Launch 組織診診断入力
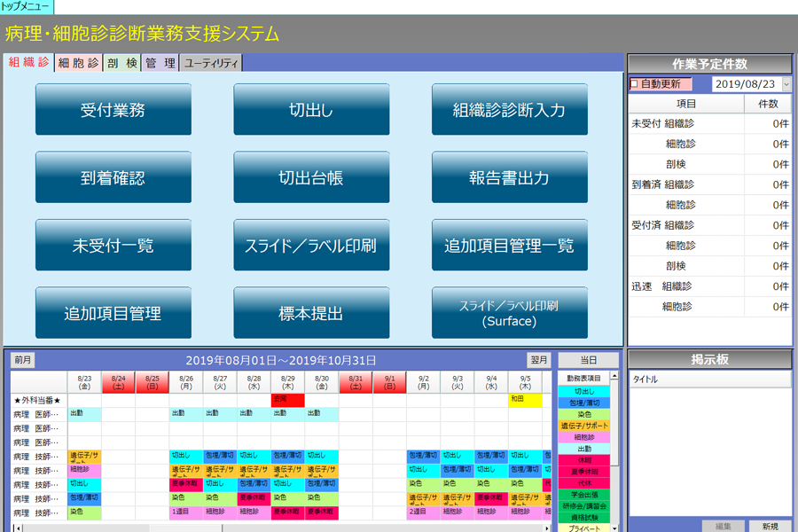The height and width of the screenshot is (532, 798). [509, 110]
